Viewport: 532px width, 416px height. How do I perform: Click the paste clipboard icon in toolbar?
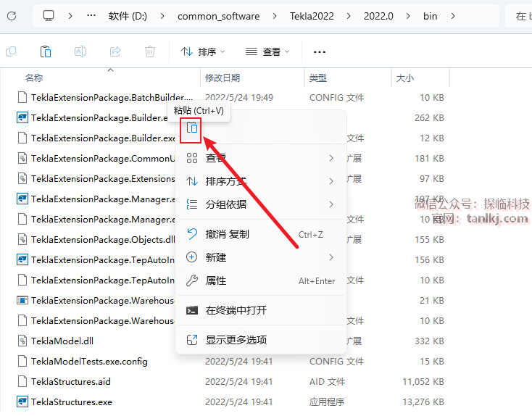[46, 51]
